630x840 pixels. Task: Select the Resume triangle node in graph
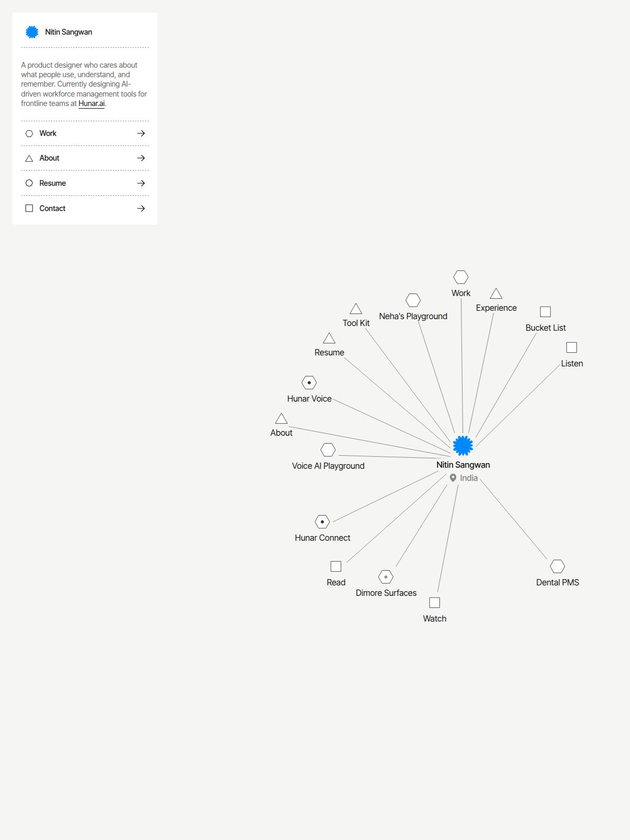329,338
